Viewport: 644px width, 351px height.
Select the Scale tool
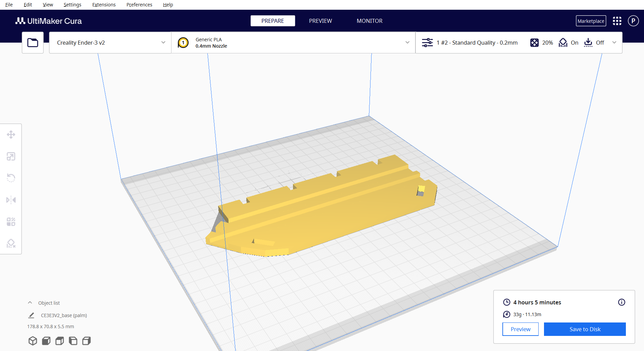tap(11, 156)
